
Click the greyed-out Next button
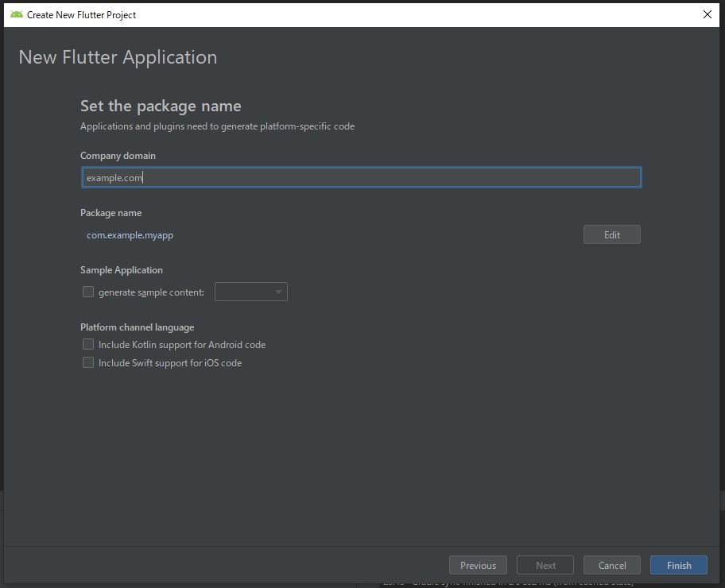[545, 565]
